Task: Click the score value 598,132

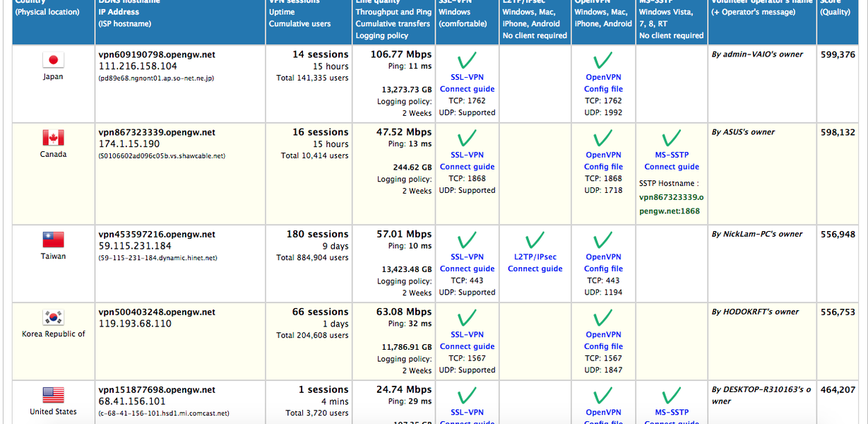Action: [838, 132]
